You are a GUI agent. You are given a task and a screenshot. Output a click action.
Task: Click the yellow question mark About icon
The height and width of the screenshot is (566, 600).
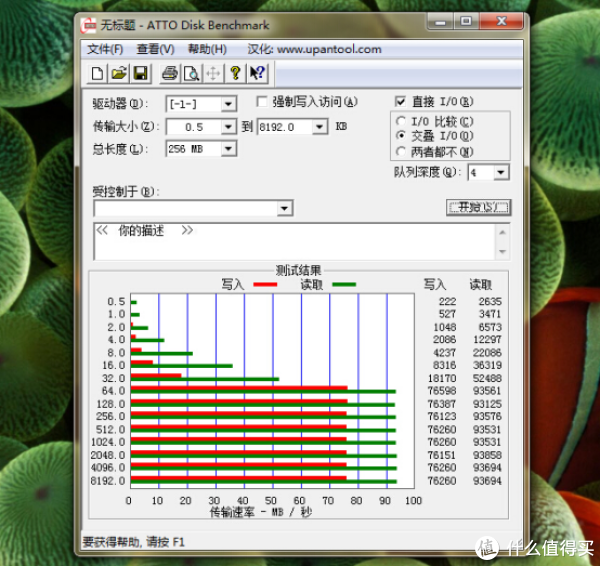click(235, 73)
